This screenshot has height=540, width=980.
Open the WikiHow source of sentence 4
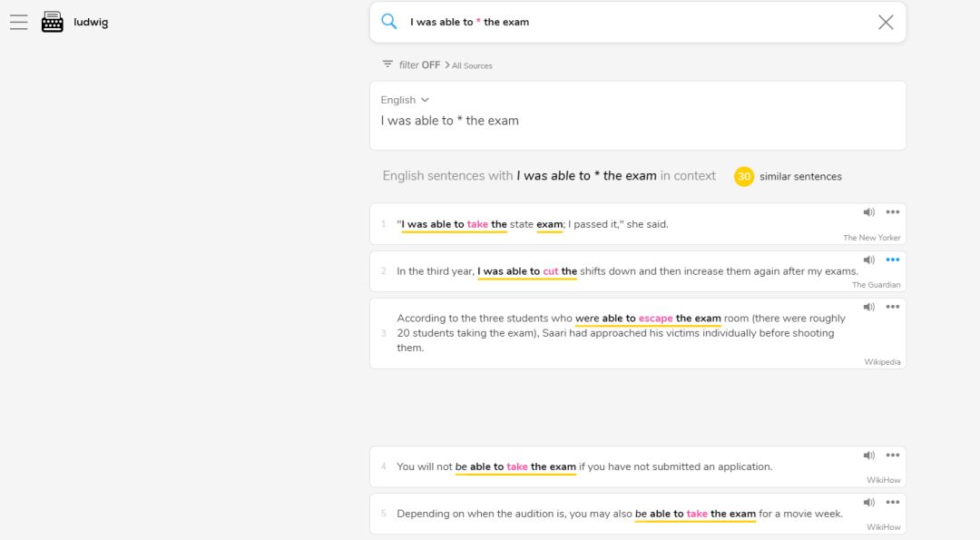pyautogui.click(x=883, y=480)
